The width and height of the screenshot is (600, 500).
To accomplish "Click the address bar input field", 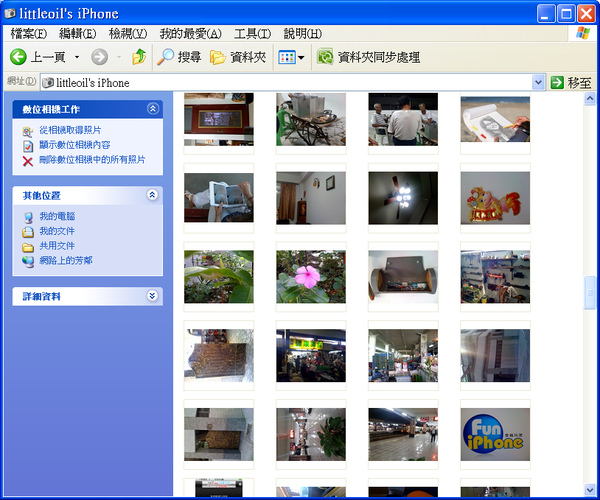I will (x=293, y=83).
